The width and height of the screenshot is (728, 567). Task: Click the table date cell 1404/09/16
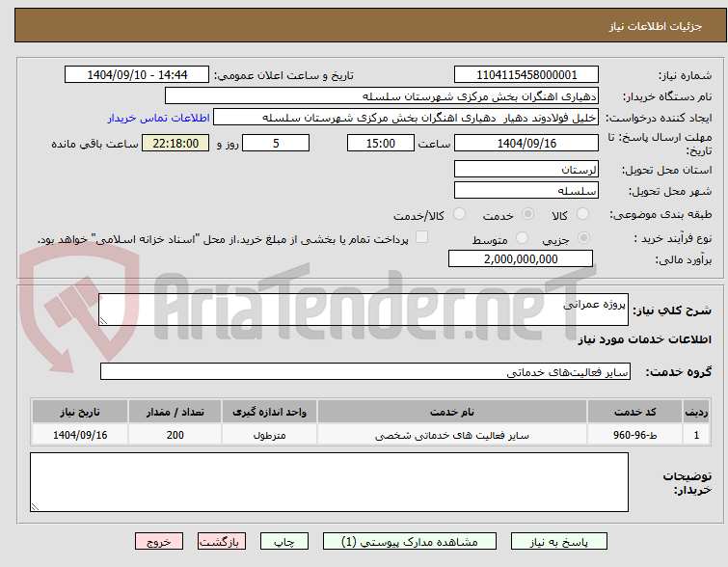coord(80,435)
